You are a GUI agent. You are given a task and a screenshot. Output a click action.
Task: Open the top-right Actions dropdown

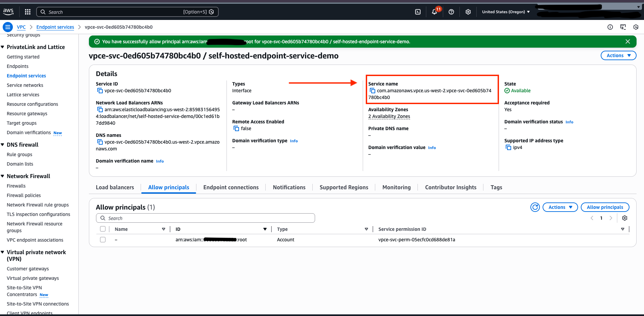(618, 55)
